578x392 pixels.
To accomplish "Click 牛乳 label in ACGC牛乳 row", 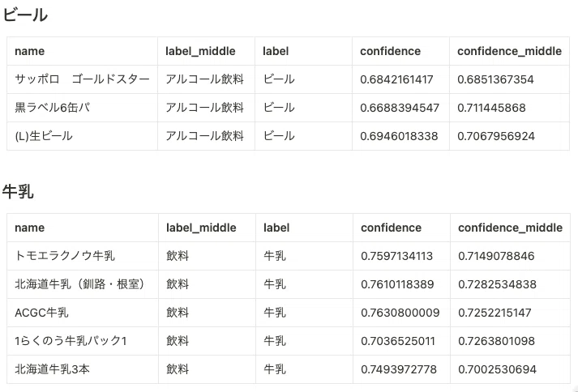I will 275,313.
